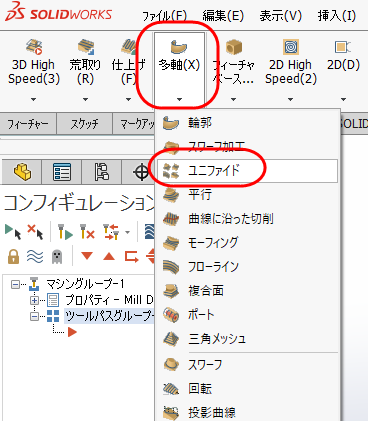Select フローライン menu entry
The height and width of the screenshot is (421, 368).
coord(247,267)
